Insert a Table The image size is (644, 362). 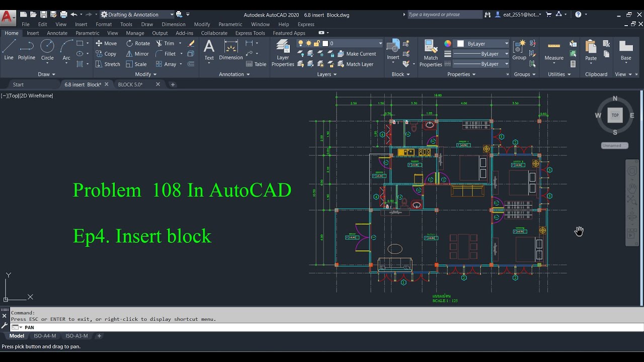point(256,64)
